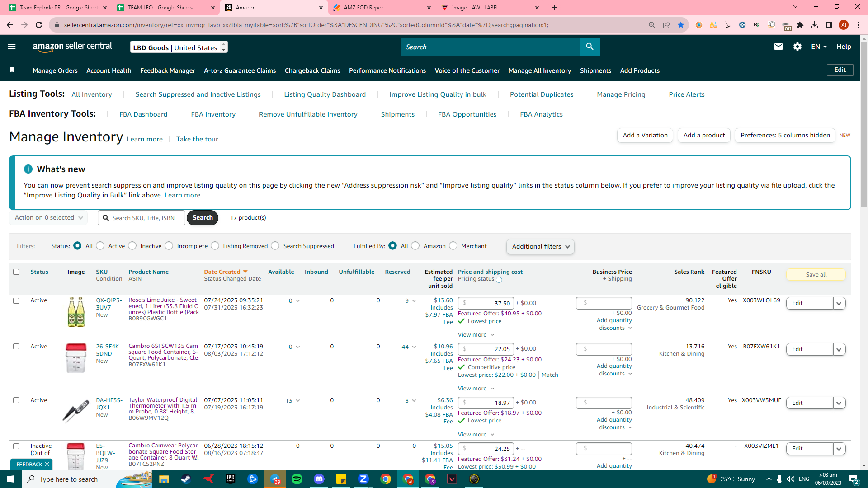Click the price field showing 37.50
868x488 pixels.
point(486,303)
